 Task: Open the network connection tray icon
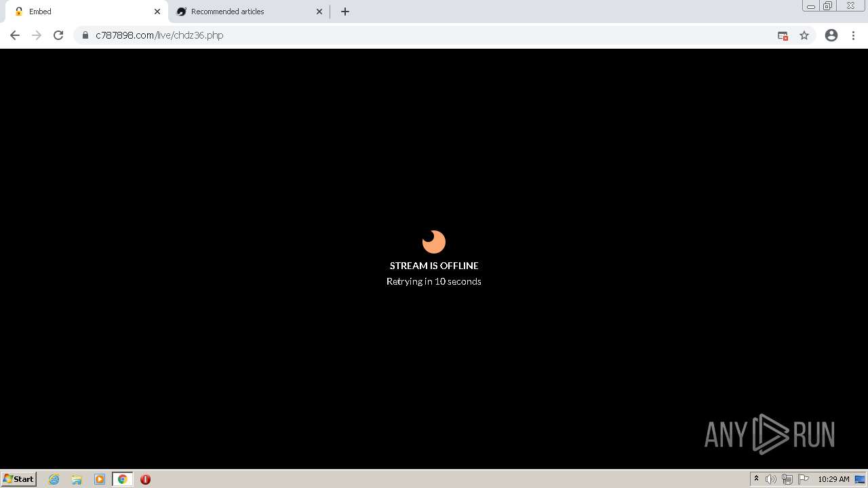tap(787, 479)
